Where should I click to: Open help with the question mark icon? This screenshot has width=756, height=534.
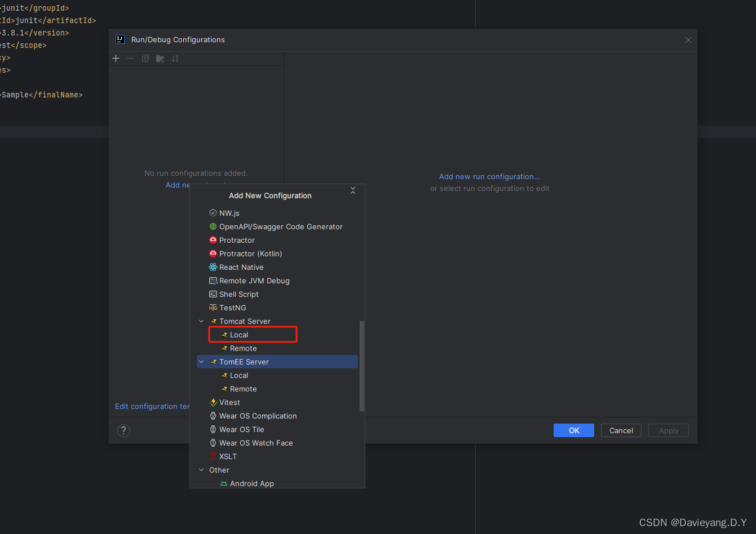(x=123, y=430)
